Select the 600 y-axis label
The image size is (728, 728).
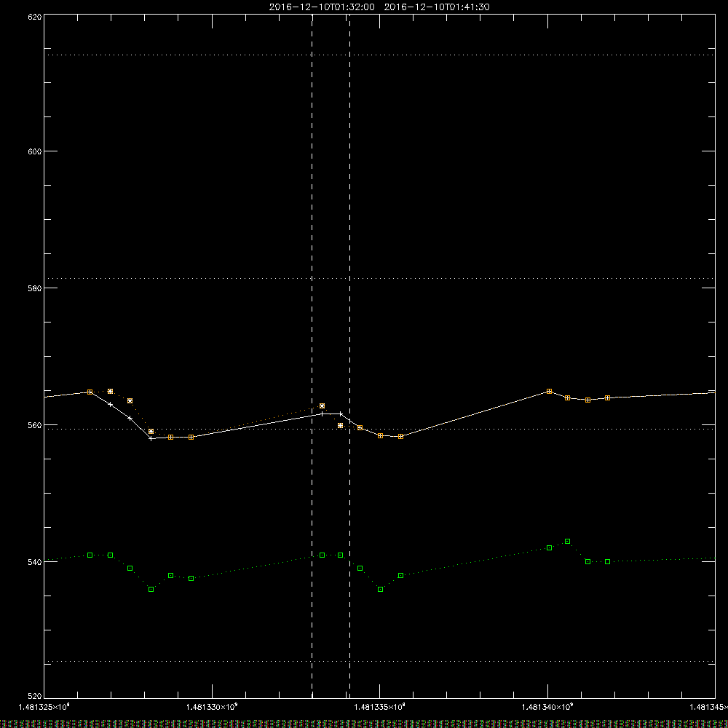(x=35, y=151)
